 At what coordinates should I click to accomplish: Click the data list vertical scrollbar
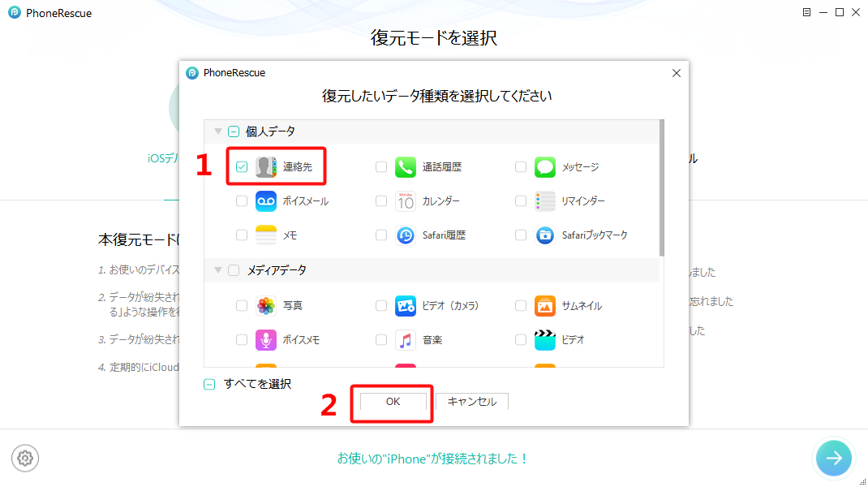(x=661, y=188)
